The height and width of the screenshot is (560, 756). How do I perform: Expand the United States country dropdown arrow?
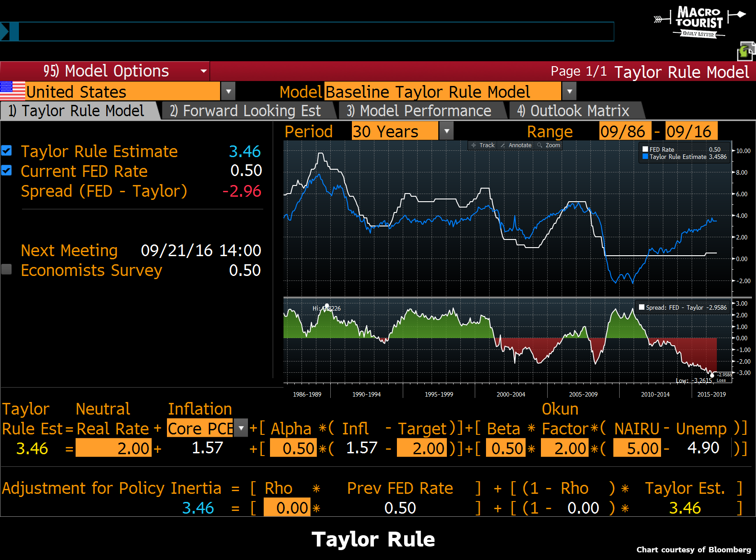tap(229, 91)
